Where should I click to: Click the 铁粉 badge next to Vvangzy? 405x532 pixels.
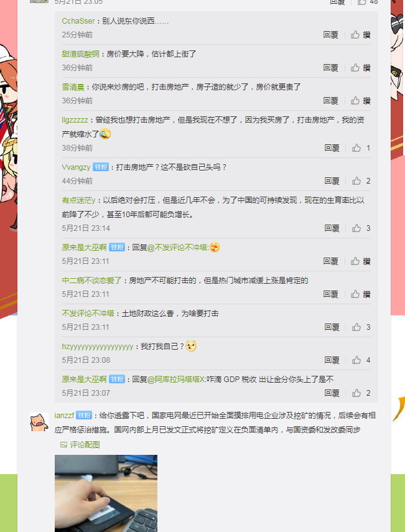point(101,167)
